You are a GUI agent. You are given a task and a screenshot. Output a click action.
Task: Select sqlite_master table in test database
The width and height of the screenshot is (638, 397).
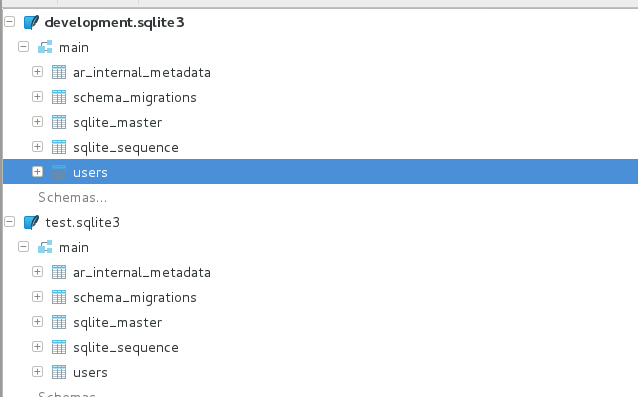pyautogui.click(x=118, y=322)
